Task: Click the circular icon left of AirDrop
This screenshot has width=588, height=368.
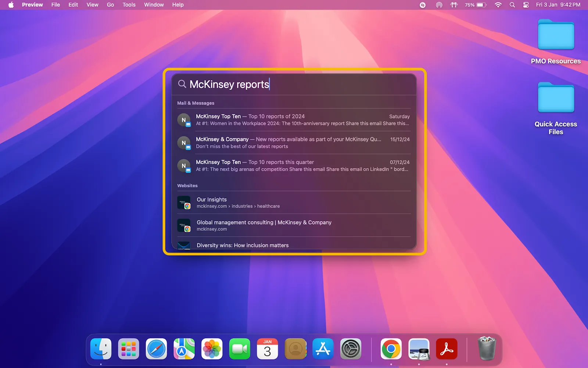Action: tap(423, 5)
